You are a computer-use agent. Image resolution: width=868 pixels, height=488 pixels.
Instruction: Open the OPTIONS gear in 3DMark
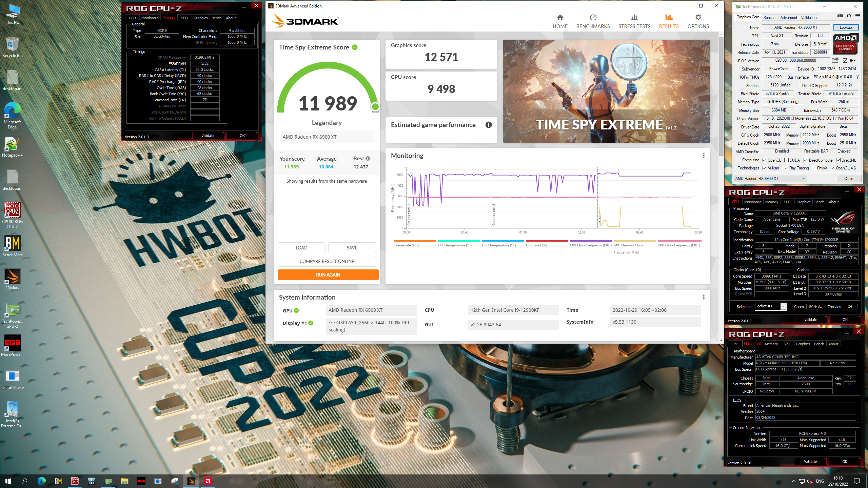click(698, 21)
